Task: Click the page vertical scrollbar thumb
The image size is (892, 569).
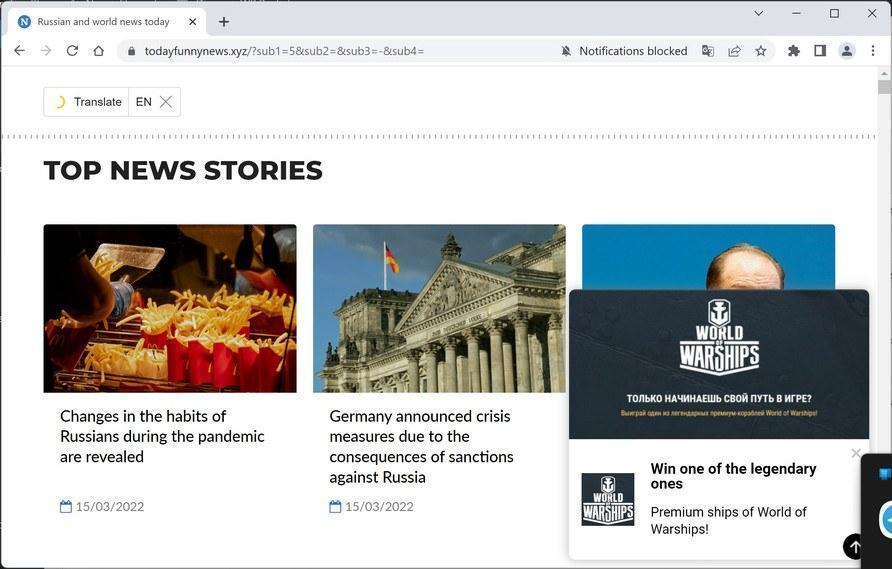Action: [x=884, y=87]
